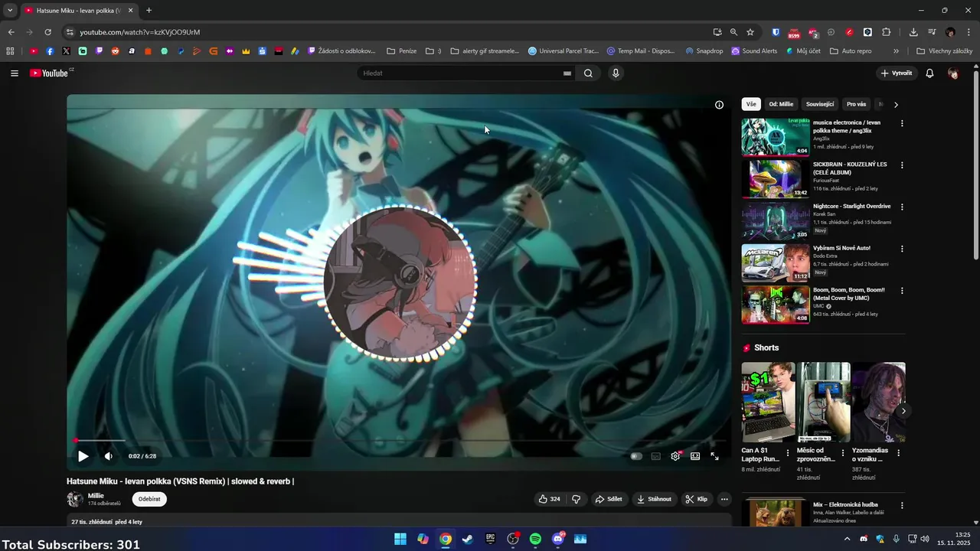Show more filter chips with right chevron
The height and width of the screenshot is (551, 980).
point(896,105)
